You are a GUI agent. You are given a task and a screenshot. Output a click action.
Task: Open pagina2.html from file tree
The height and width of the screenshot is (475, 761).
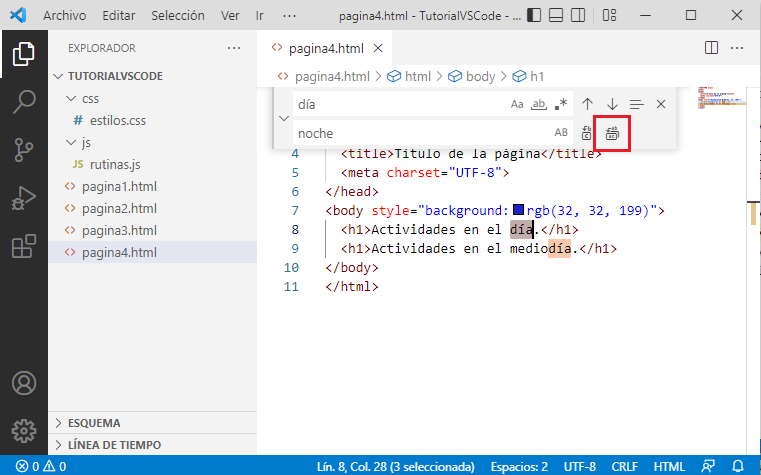click(152, 208)
